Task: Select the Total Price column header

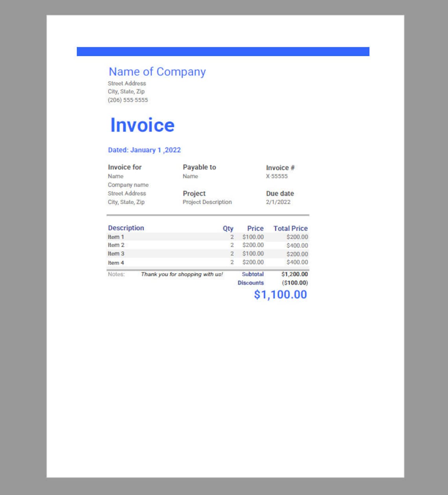Action: [290, 228]
